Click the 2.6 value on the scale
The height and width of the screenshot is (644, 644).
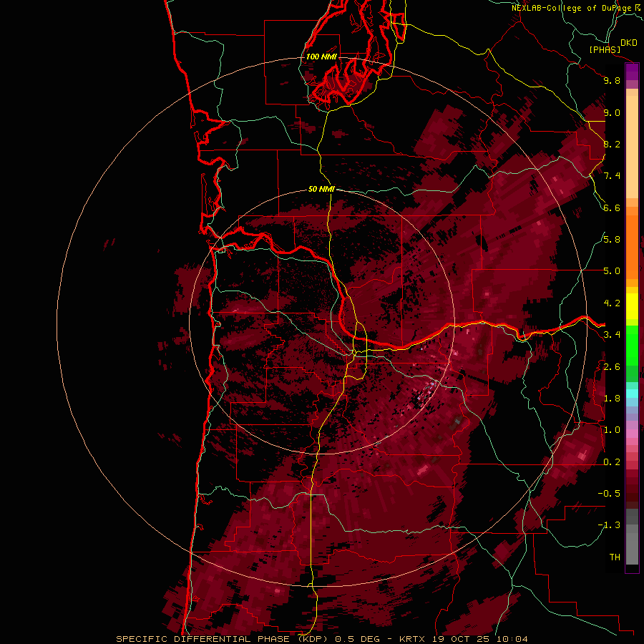pos(612,367)
